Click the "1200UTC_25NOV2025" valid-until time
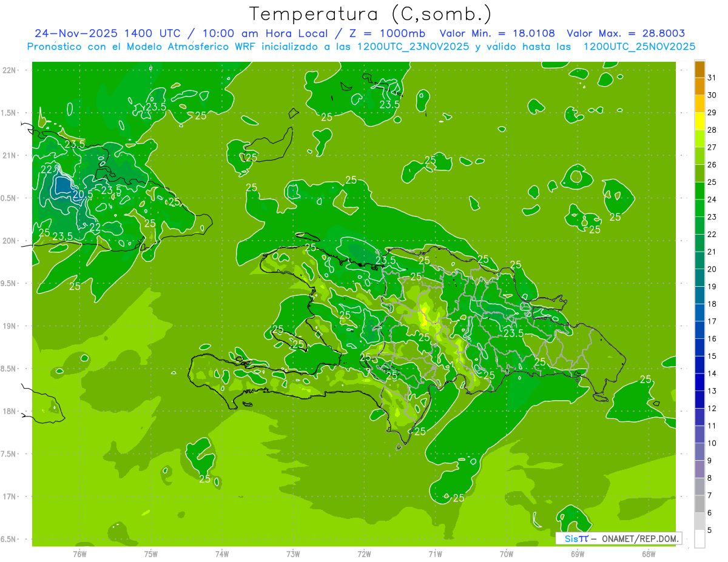Screen dimensions: 728x562 coord(639,47)
